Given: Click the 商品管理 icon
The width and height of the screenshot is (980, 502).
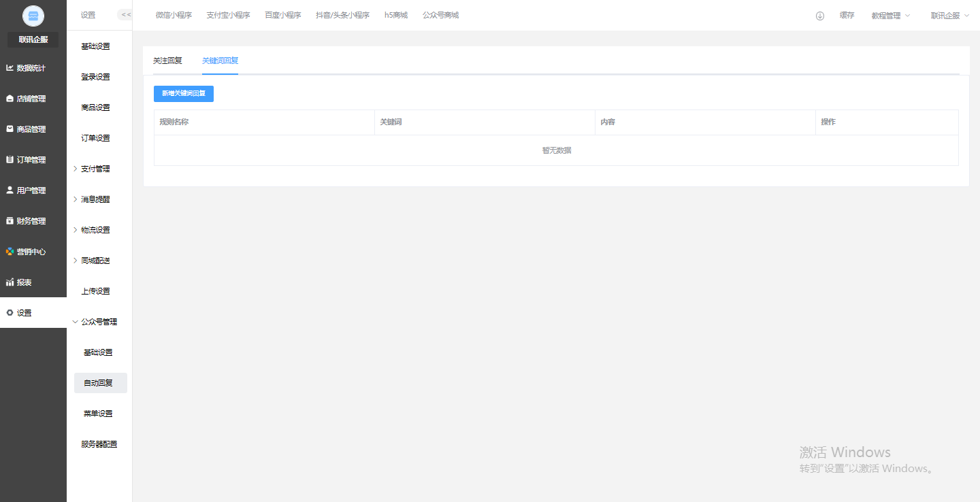Looking at the screenshot, I should pos(10,129).
